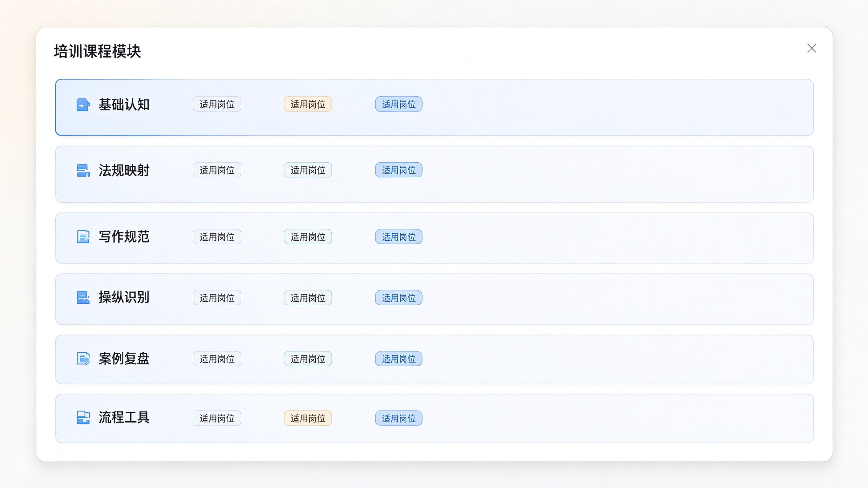Click the gray 适用岗位 tag in 案例复盘 row
Screen dimensions: 868x488
click(x=217, y=359)
